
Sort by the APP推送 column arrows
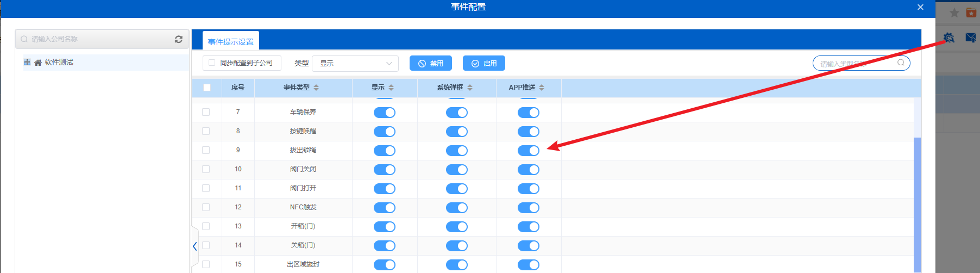tap(542, 88)
